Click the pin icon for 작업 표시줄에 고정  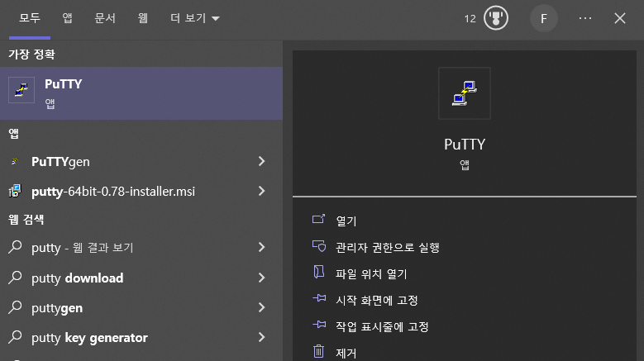(x=319, y=325)
